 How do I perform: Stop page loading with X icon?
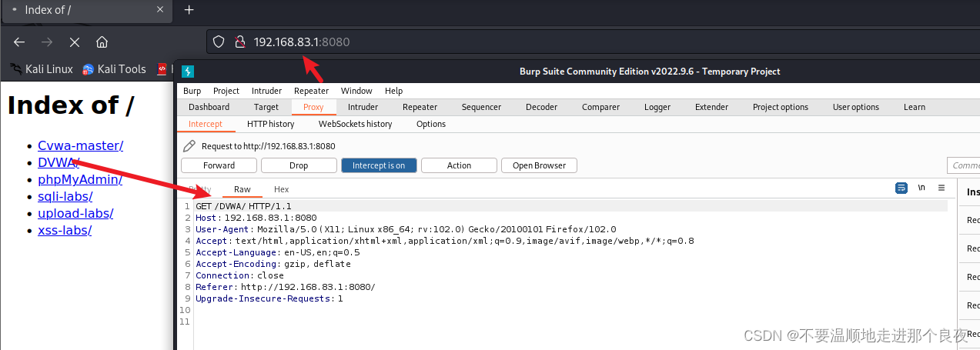tap(75, 42)
